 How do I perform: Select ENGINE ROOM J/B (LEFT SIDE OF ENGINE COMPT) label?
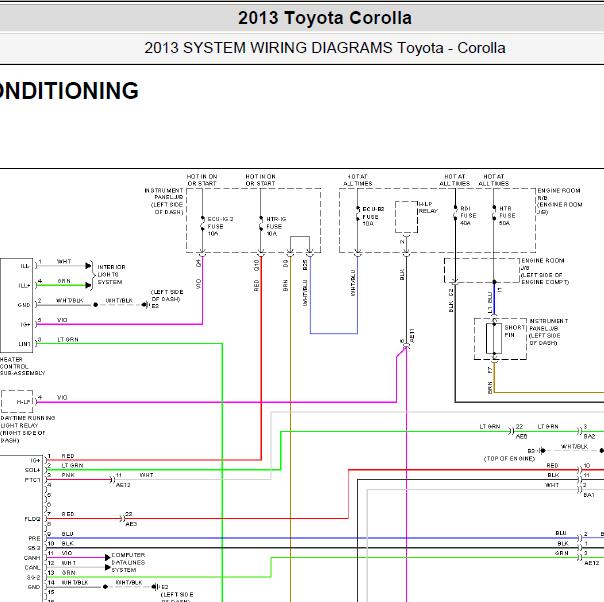545,271
